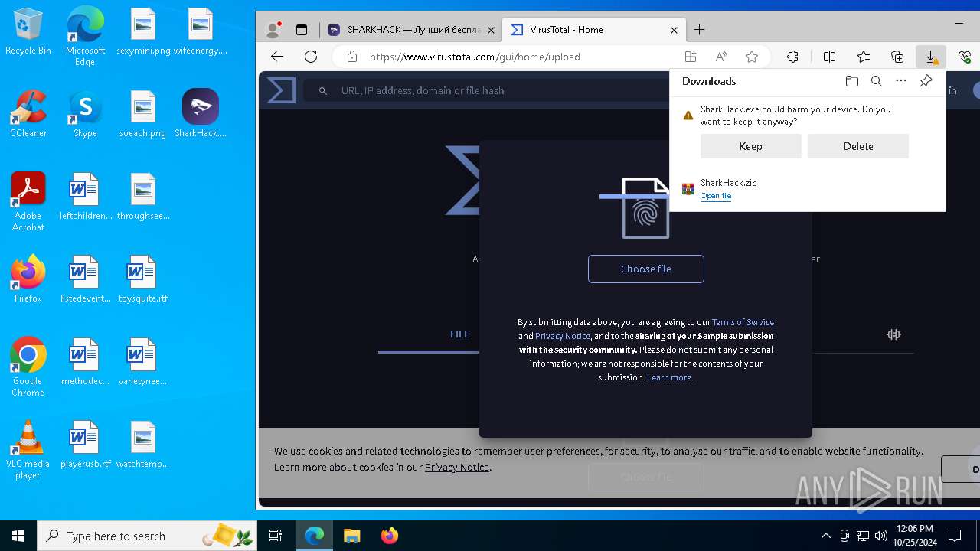980x551 pixels.
Task: Open Task View on the taskbar
Action: coord(276,536)
